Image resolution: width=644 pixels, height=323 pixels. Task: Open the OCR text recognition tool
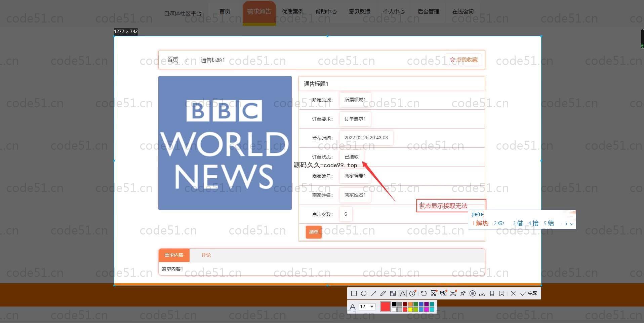[453, 293]
